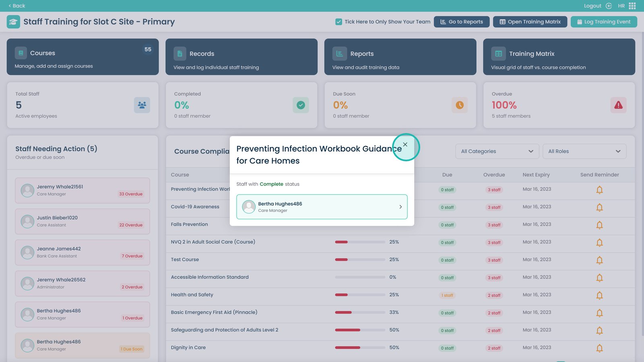Expand the All Categories dropdown
The height and width of the screenshot is (362, 644).
[497, 151]
